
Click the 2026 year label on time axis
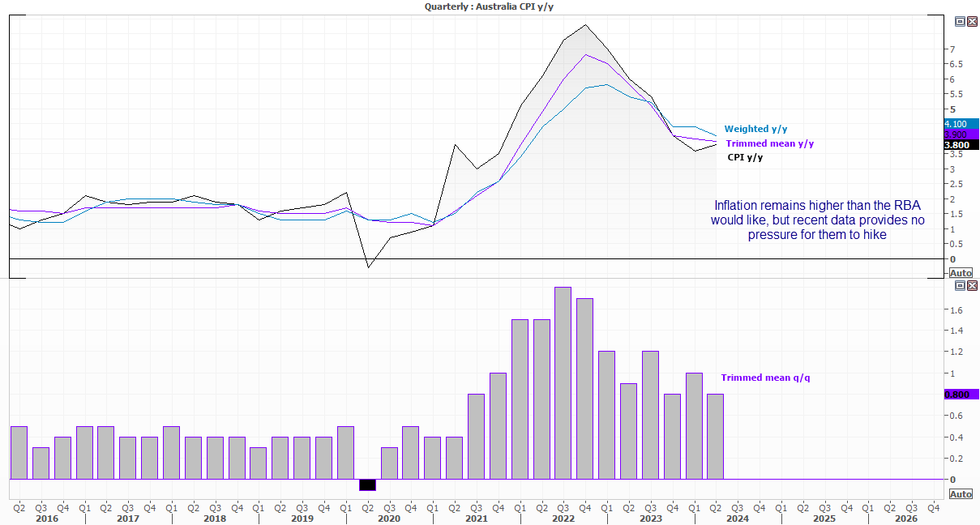pos(905,519)
